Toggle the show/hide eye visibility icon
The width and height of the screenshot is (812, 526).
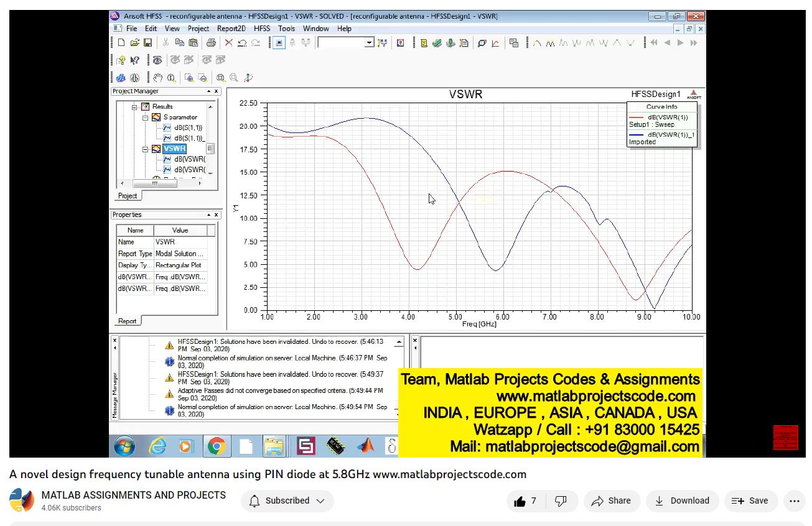(157, 60)
